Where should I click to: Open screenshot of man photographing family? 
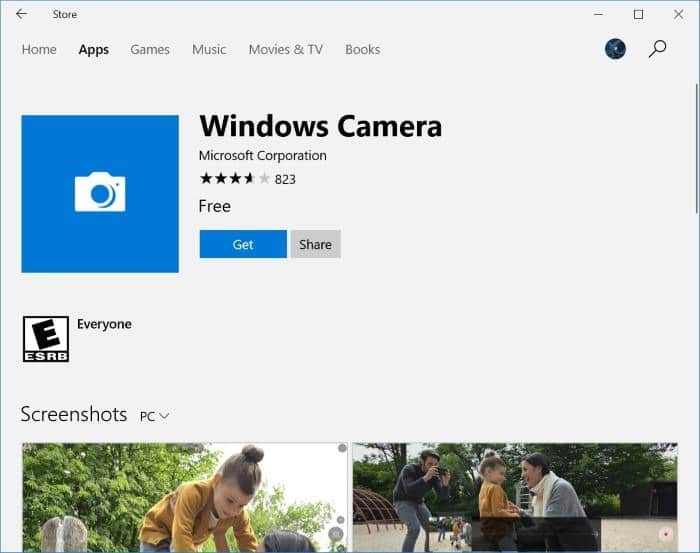point(515,497)
